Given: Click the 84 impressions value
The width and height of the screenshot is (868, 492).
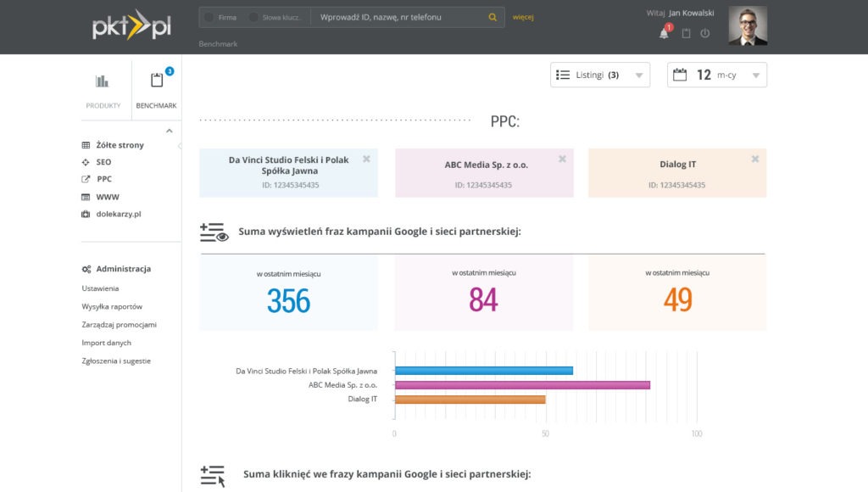Looking at the screenshot, I should tap(483, 299).
